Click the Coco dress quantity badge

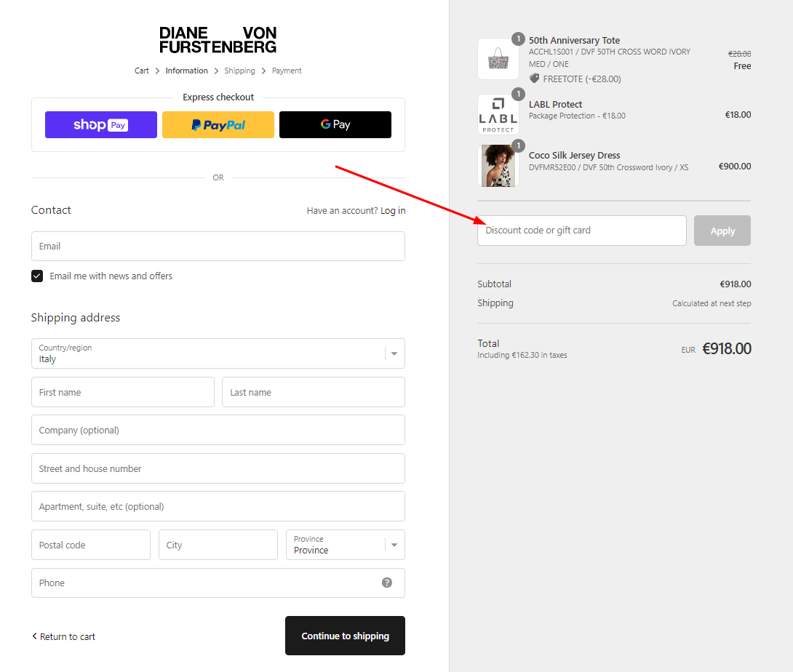tap(519, 145)
